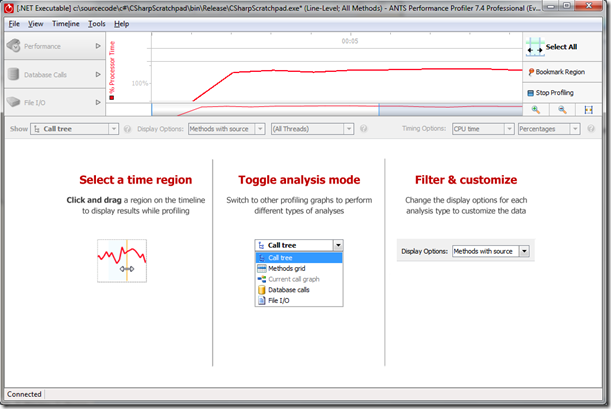Screen dimensions: 611x409
Task: Click the 00:05 time marker on timeline
Action: (350, 41)
